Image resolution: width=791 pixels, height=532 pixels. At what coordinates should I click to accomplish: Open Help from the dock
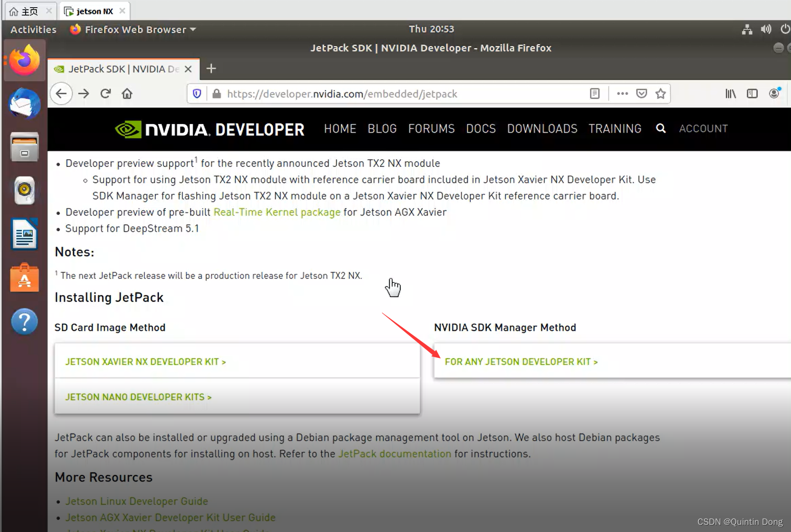point(24,322)
